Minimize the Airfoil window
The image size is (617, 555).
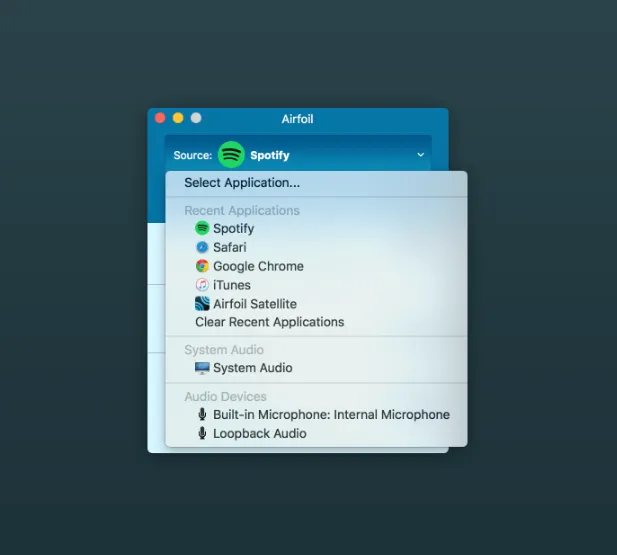tap(178, 118)
